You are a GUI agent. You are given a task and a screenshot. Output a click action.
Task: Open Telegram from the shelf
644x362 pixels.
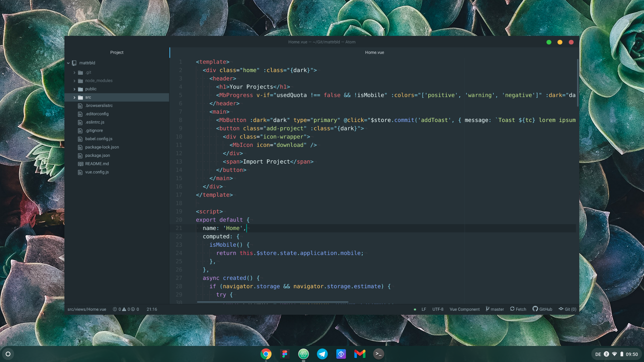322,354
